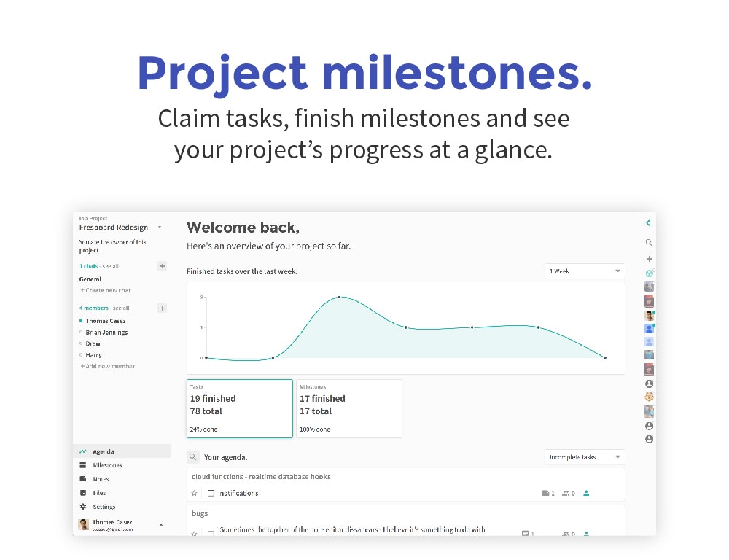Check the notifications task checkbox
Screen dimensions: 729x560
[x=211, y=493]
